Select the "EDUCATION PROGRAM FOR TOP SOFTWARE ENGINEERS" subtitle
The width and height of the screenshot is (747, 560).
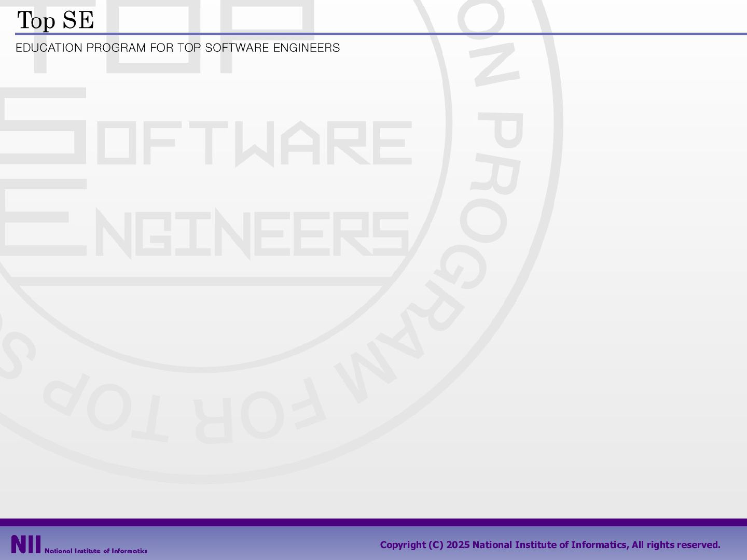coord(178,48)
